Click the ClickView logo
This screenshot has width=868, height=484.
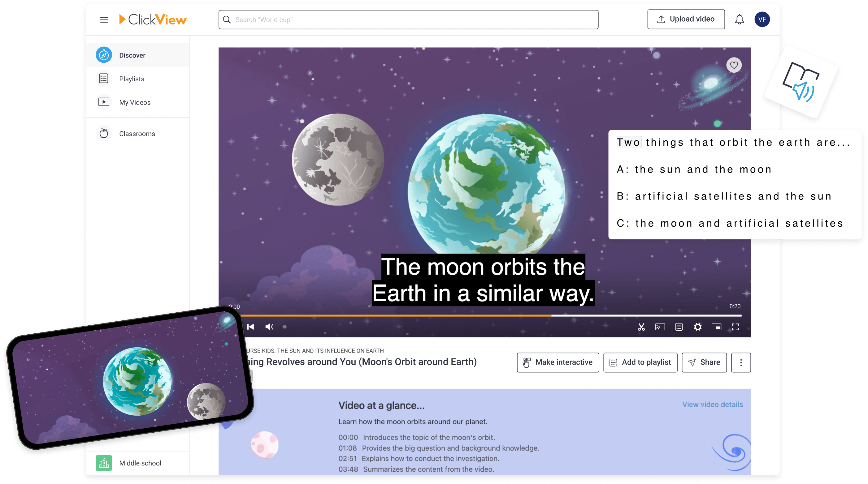(x=153, y=19)
